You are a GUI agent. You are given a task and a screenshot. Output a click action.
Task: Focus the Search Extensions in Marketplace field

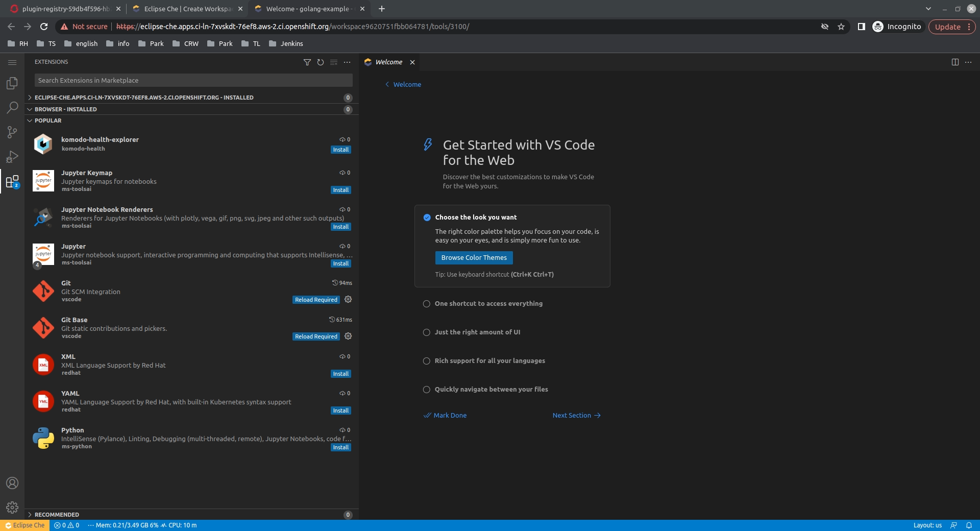tap(193, 81)
